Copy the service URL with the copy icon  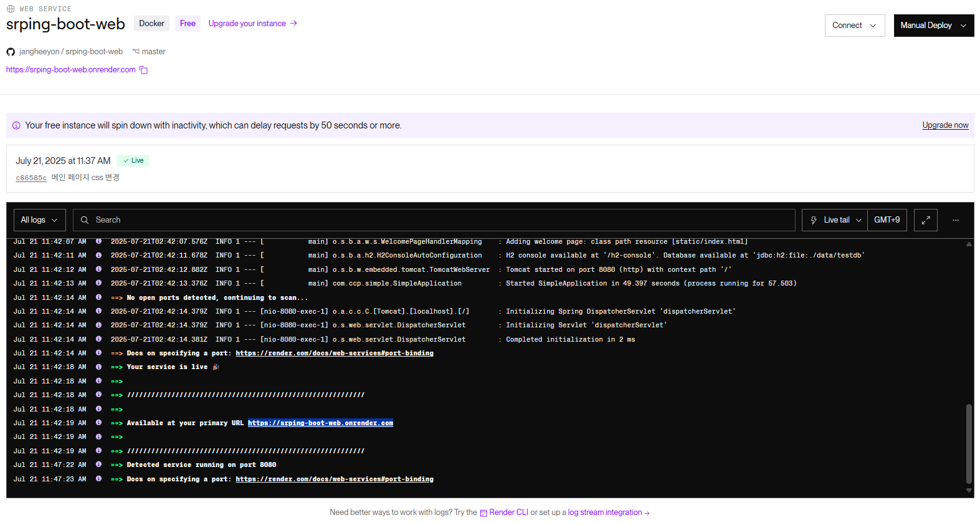[x=143, y=70]
